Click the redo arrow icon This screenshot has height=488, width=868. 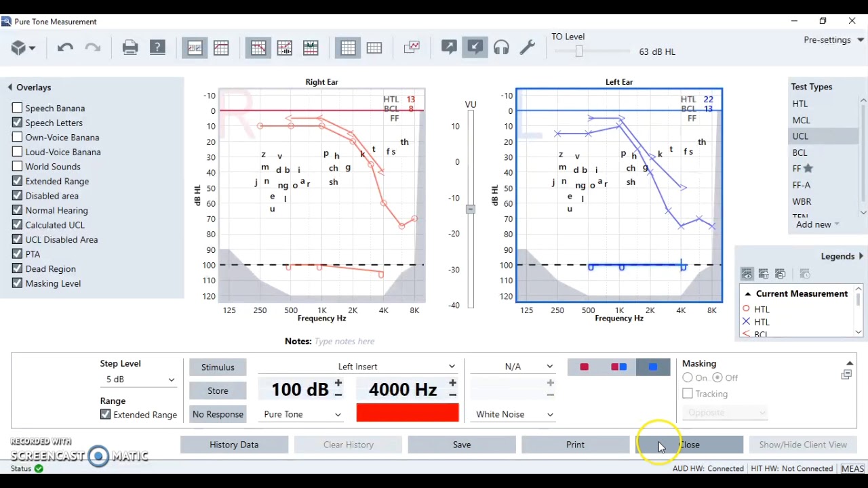pyautogui.click(x=92, y=48)
